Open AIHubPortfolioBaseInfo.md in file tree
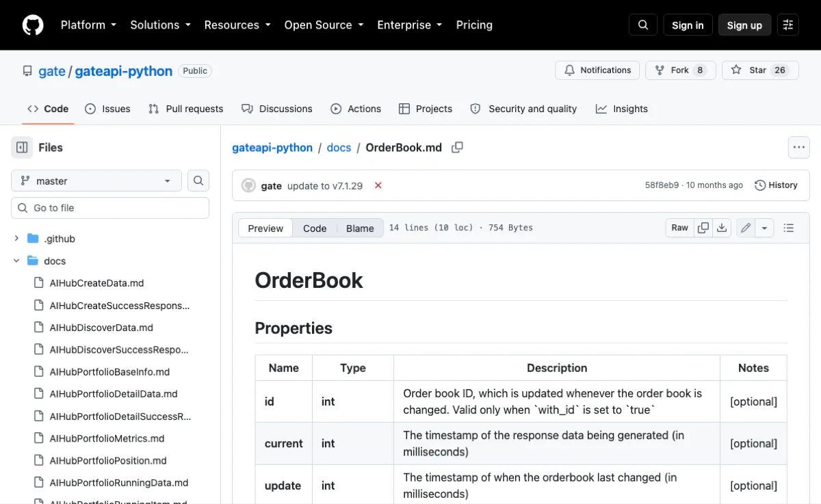 pos(109,372)
